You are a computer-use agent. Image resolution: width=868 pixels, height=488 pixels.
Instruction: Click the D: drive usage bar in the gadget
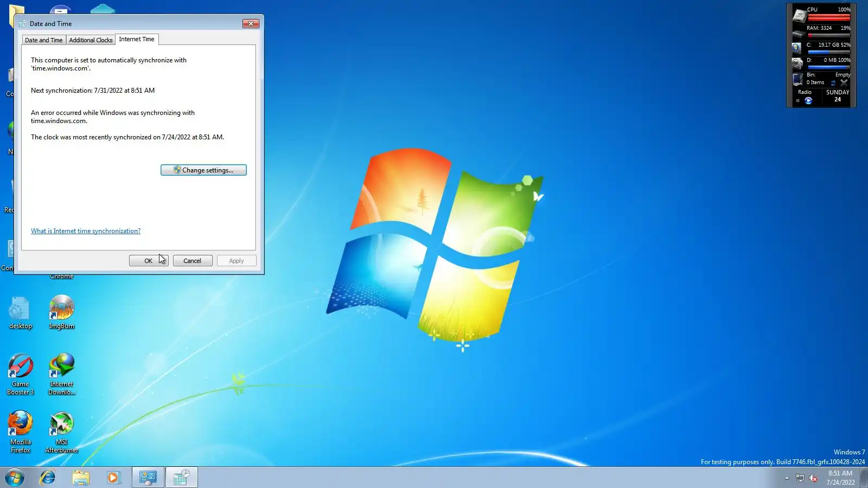pos(829,67)
